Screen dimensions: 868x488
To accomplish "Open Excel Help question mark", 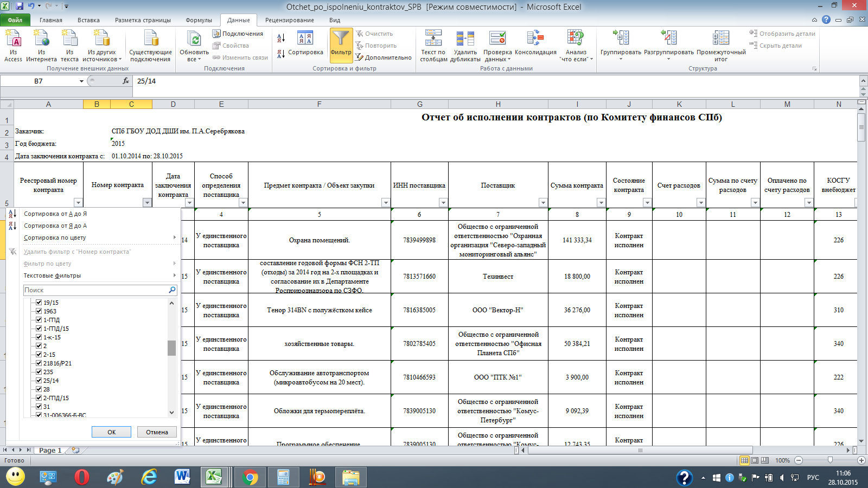I will point(826,20).
